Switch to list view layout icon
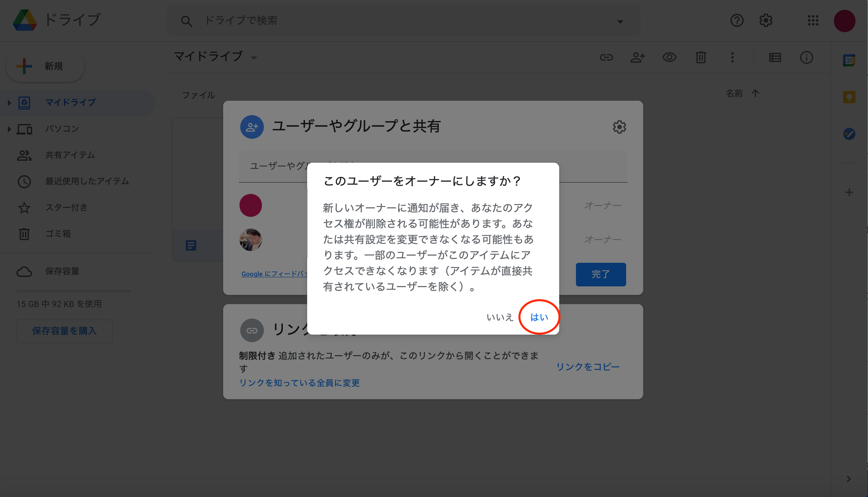Image resolution: width=868 pixels, height=497 pixels. 775,57
